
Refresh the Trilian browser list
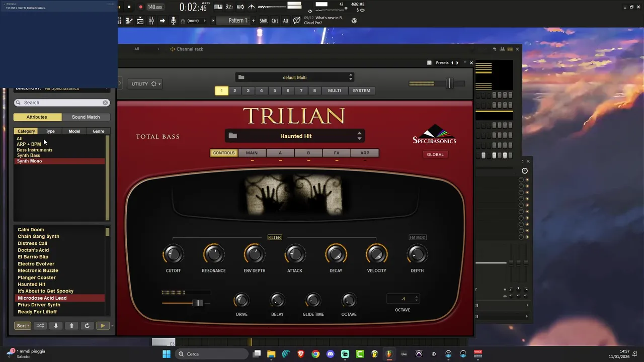pyautogui.click(x=87, y=325)
